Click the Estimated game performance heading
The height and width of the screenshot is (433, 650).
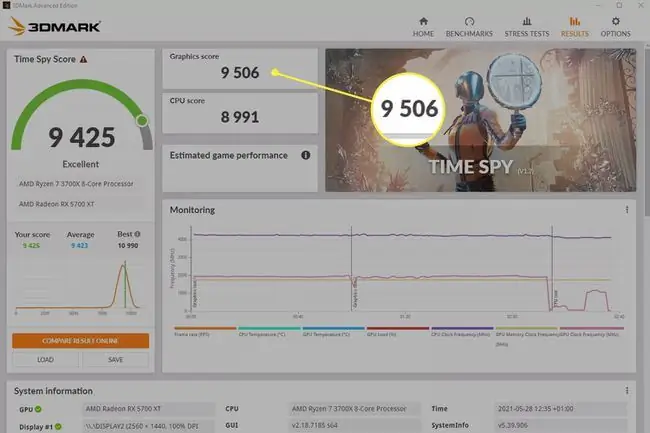pos(228,155)
